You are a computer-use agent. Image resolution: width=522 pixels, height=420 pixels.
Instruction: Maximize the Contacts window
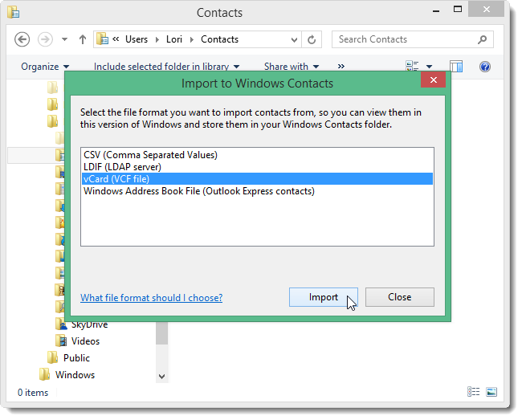click(458, 10)
